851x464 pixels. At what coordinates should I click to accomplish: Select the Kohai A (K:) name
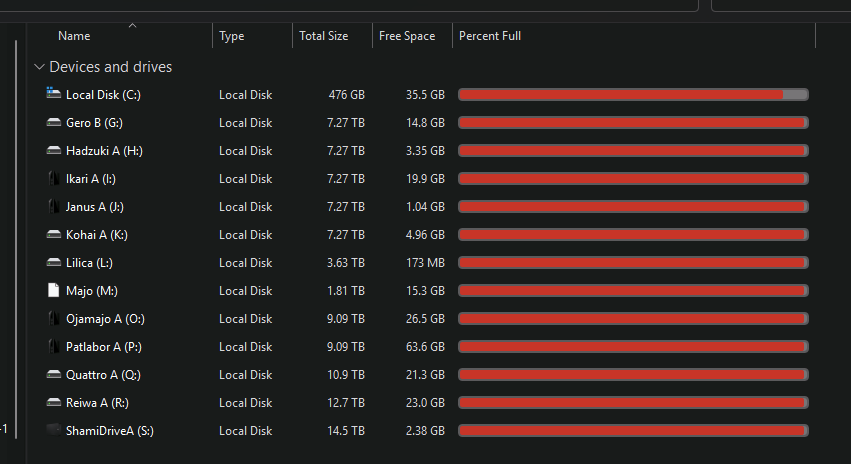pyautogui.click(x=97, y=235)
